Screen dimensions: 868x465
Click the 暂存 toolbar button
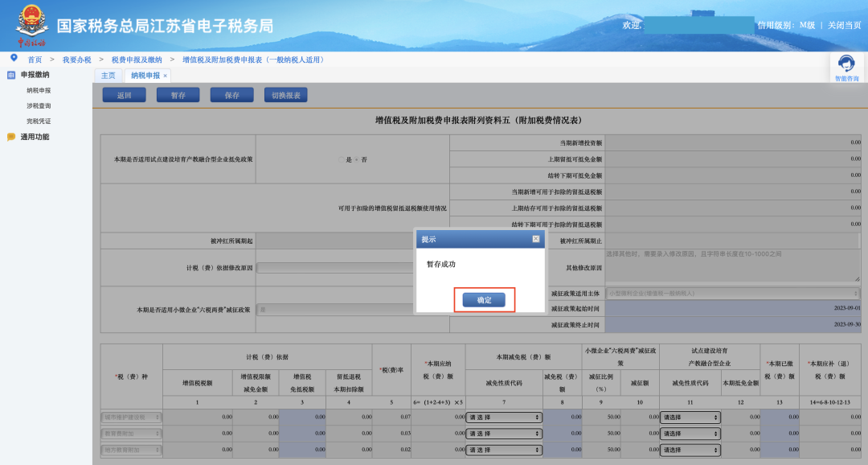[178, 95]
